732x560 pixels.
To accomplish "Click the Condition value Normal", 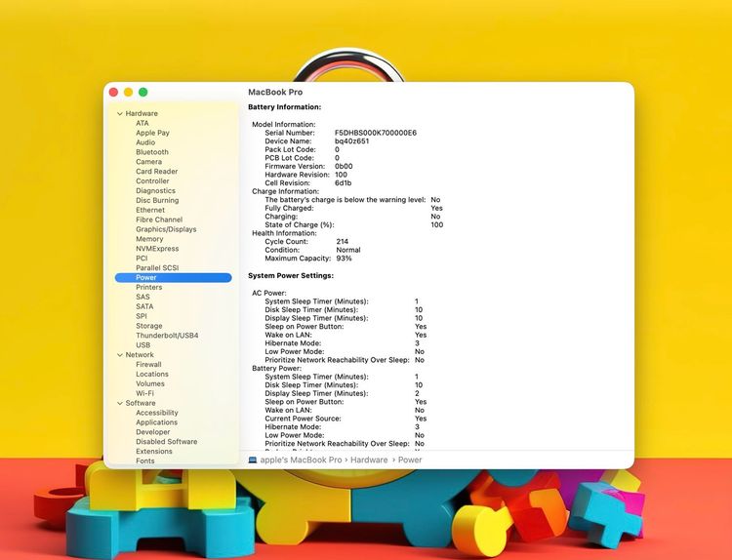I will [x=348, y=250].
